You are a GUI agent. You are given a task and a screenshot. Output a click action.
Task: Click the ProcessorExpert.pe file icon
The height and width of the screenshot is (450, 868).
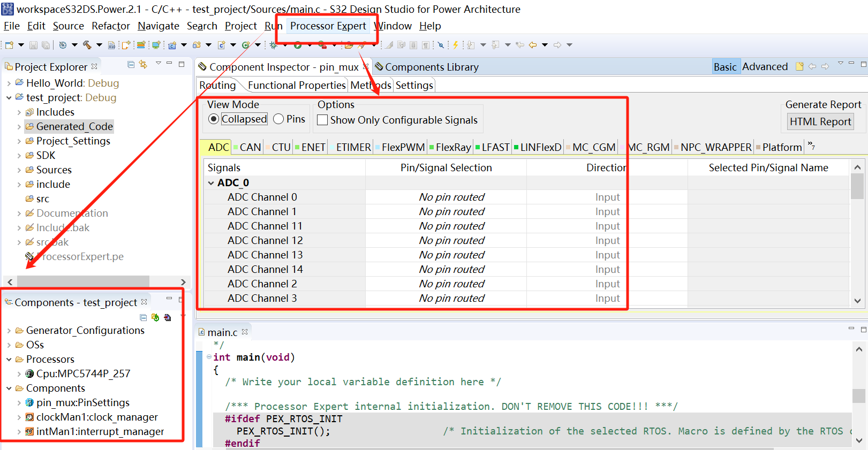(x=29, y=256)
